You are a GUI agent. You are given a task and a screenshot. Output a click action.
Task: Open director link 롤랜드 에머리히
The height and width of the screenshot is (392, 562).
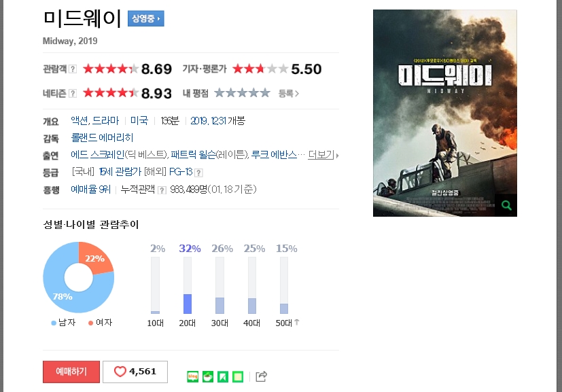(102, 138)
